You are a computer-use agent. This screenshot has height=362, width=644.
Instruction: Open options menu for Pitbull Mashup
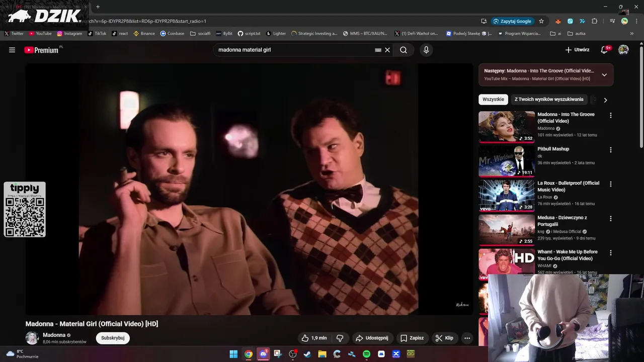click(x=611, y=150)
